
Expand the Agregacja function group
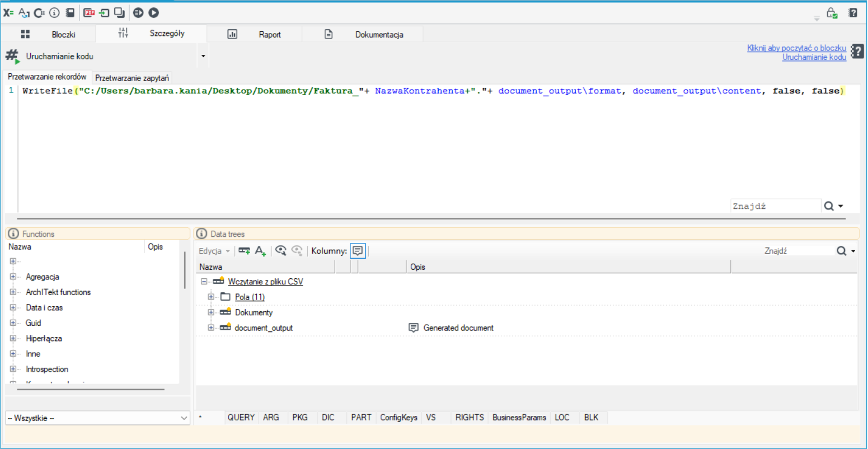[13, 277]
